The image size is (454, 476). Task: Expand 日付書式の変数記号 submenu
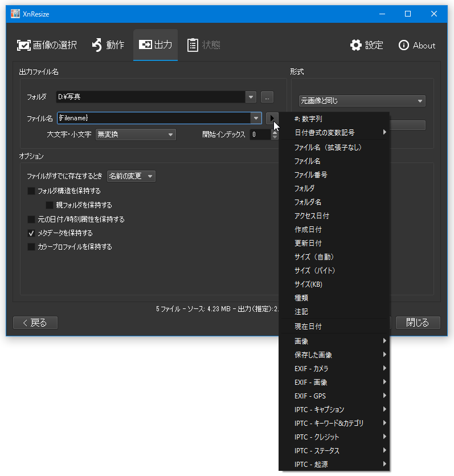[334, 133]
